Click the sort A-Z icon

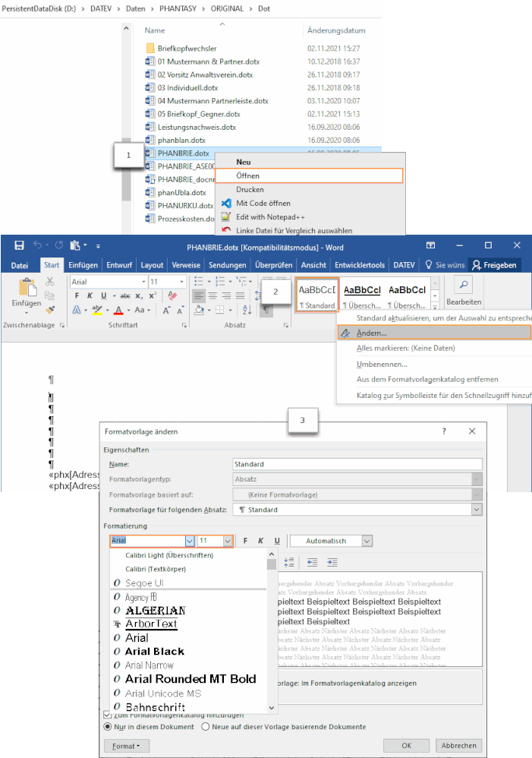coord(247,310)
